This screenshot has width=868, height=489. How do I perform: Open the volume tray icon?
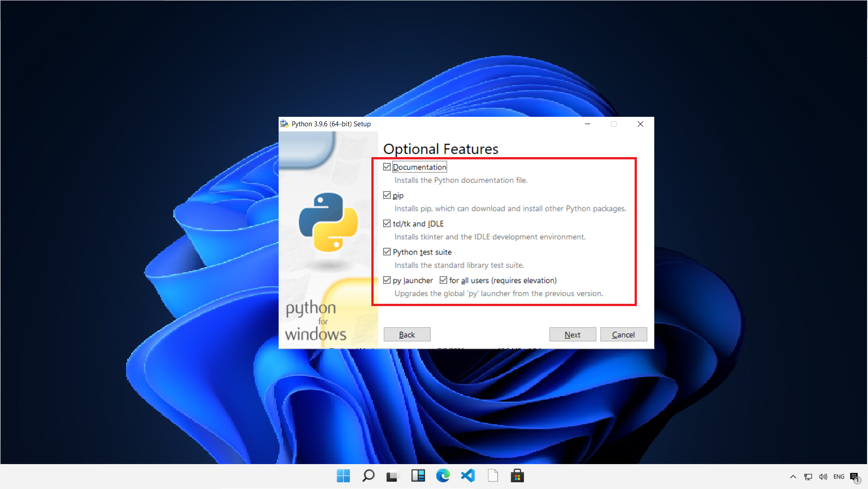(x=823, y=477)
